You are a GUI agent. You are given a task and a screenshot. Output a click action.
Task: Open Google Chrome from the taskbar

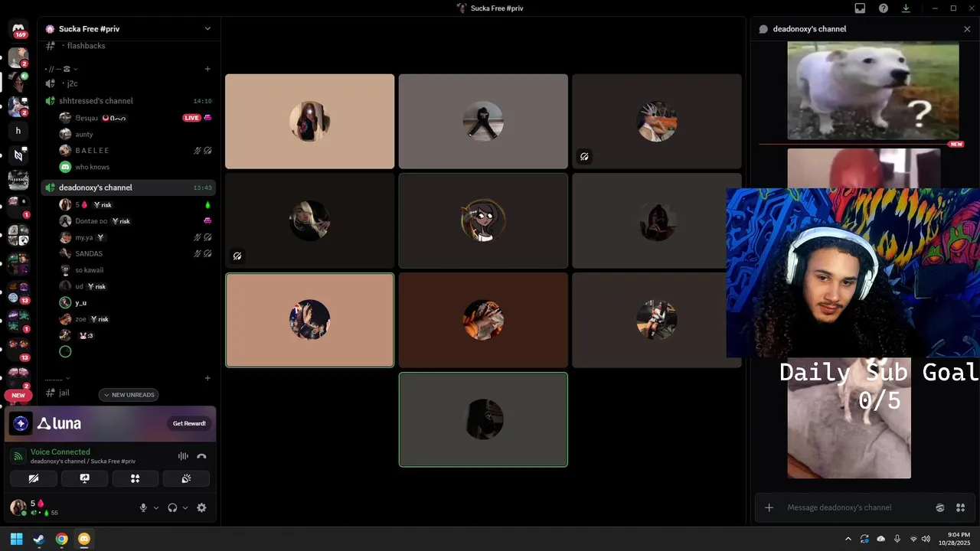click(61, 539)
